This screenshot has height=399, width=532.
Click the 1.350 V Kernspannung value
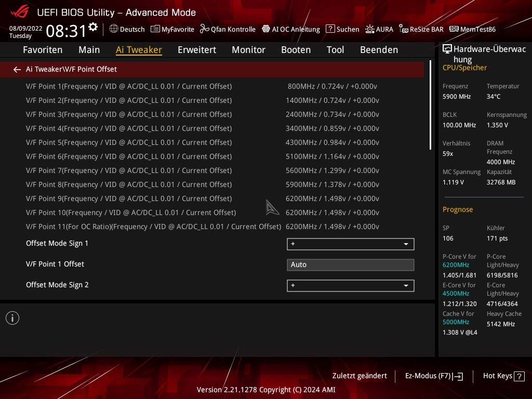click(x=497, y=125)
